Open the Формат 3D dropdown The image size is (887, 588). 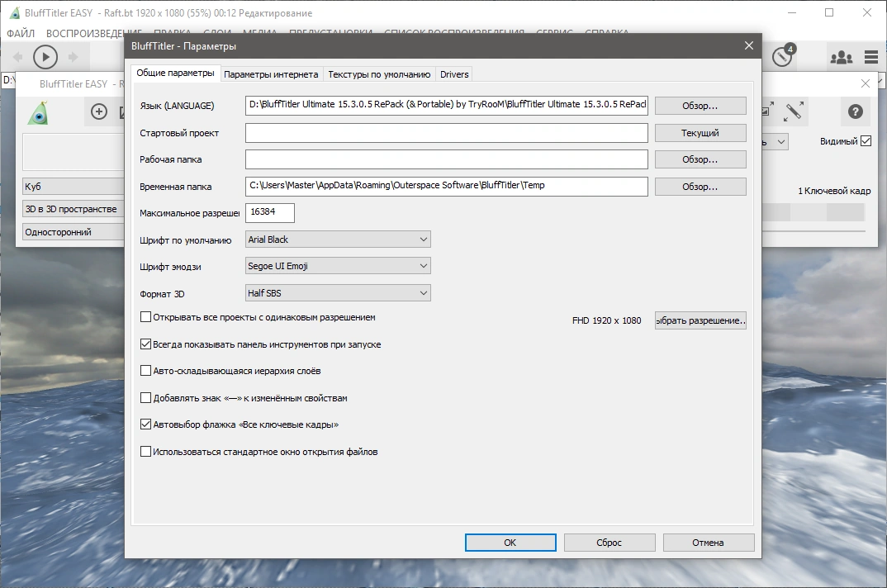(338, 293)
